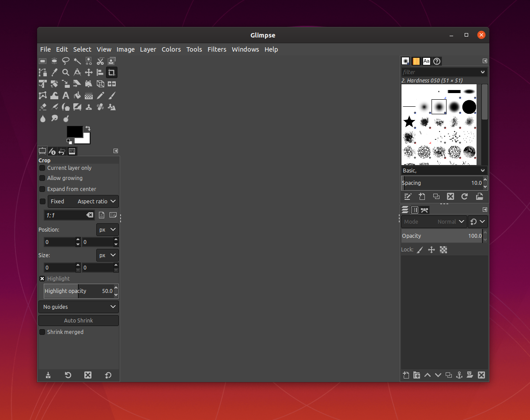Select the Eraser tool
This screenshot has height=420, width=530.
43,107
